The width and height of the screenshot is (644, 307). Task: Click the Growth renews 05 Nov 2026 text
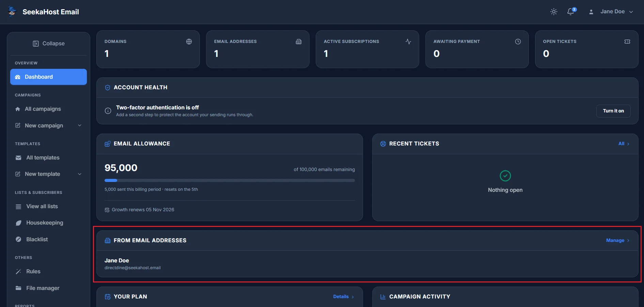(x=143, y=210)
